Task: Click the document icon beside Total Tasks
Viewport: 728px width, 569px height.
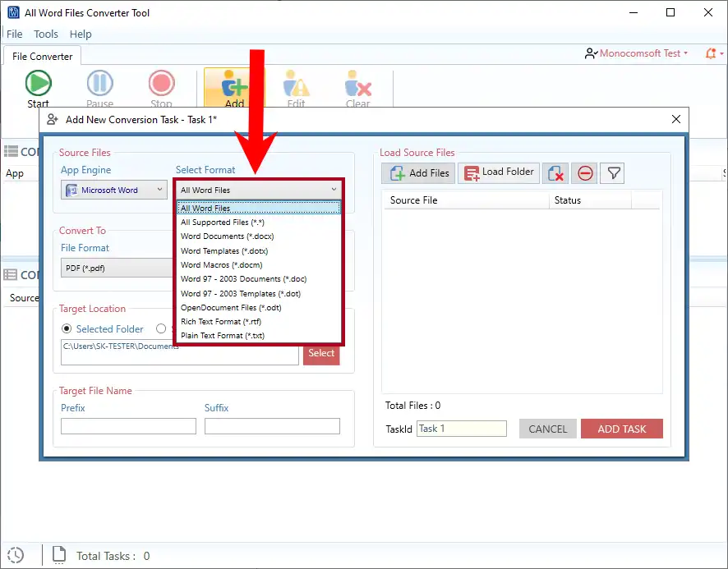Action: (x=59, y=555)
